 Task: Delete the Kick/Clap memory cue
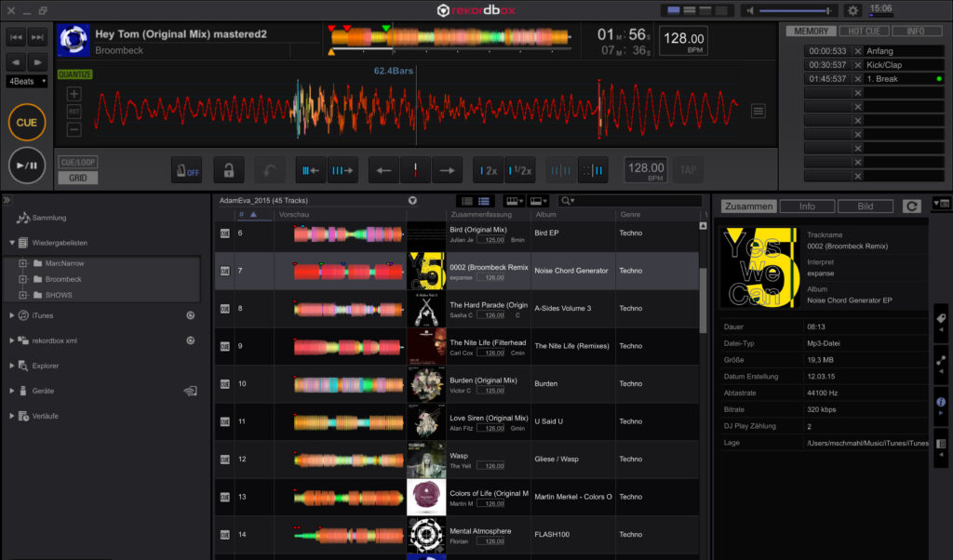point(857,65)
